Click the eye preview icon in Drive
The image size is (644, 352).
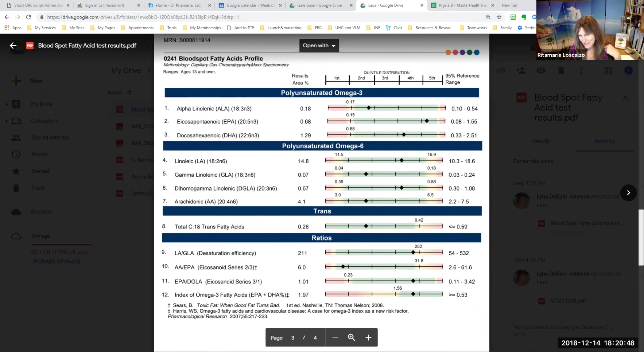pyautogui.click(x=541, y=70)
